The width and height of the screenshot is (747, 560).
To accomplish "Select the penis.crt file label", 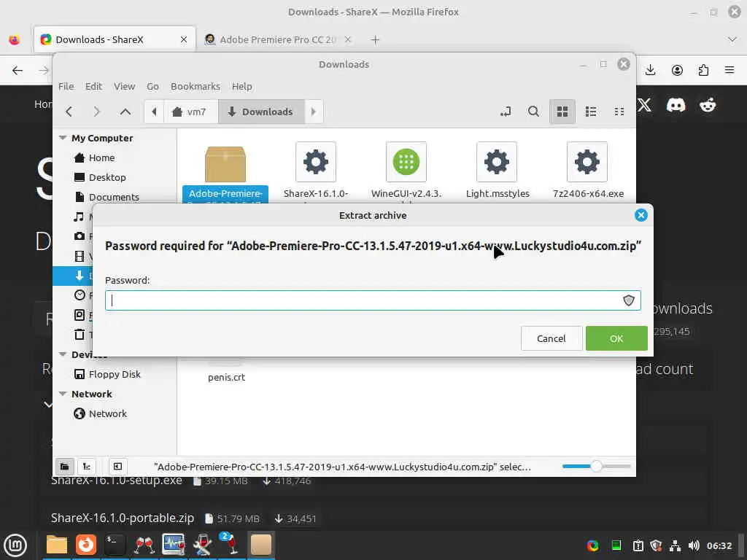I will pos(226,377).
